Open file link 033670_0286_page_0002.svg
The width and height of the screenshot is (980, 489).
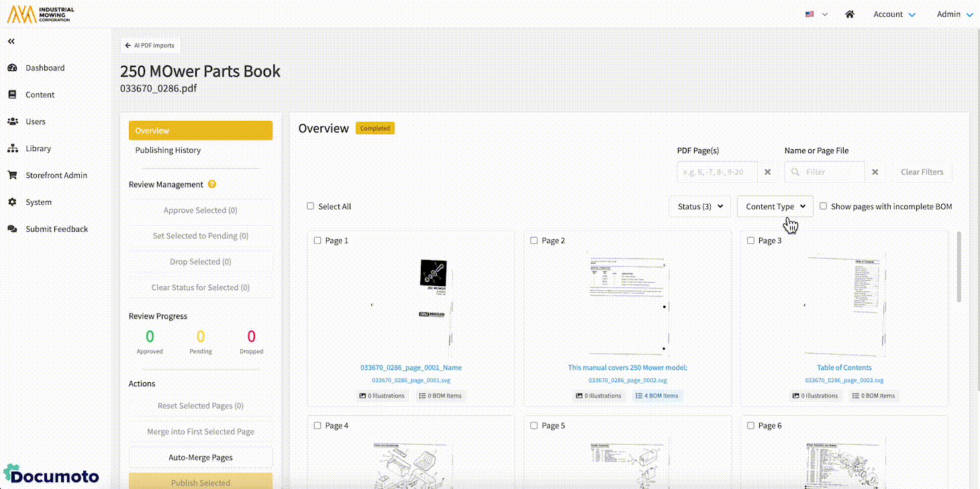[628, 380]
